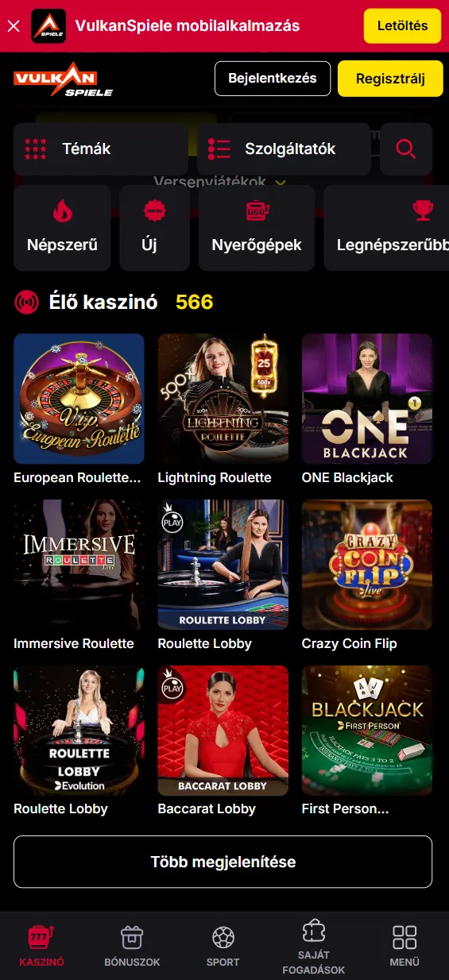This screenshot has width=449, height=980.
Task: Go to Saját Fogadások tab
Action: 314,946
